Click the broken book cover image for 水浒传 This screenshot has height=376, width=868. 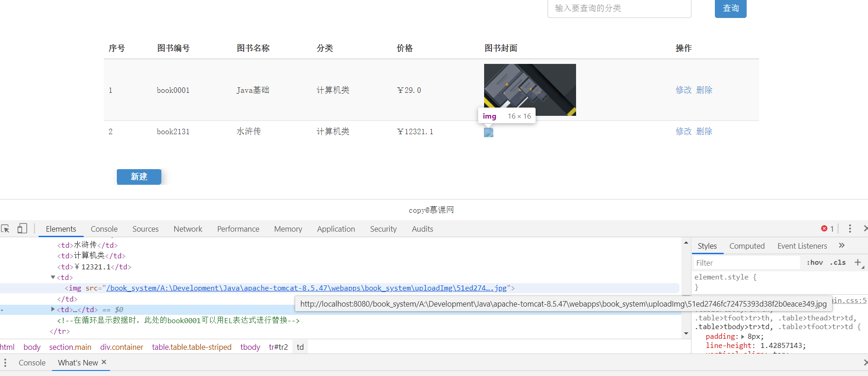pos(489,132)
